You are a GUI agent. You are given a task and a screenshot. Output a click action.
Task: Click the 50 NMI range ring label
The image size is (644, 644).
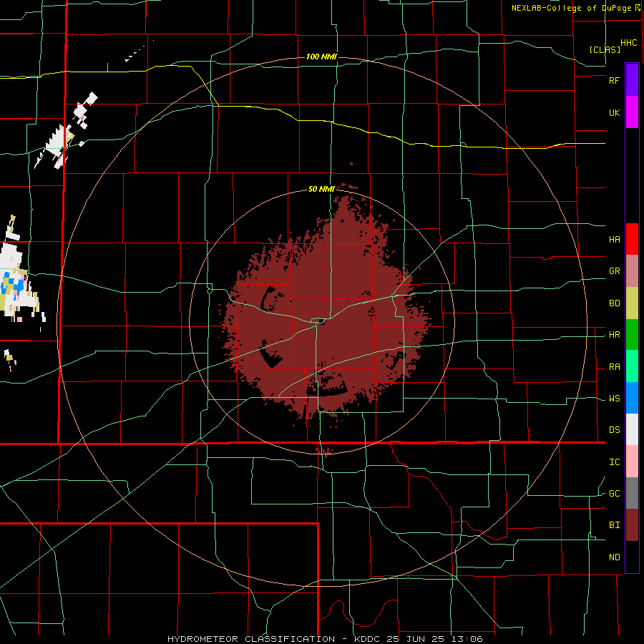click(x=321, y=189)
